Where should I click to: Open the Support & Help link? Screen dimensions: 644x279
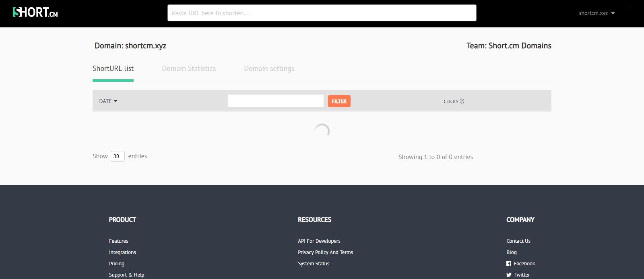pos(126,275)
